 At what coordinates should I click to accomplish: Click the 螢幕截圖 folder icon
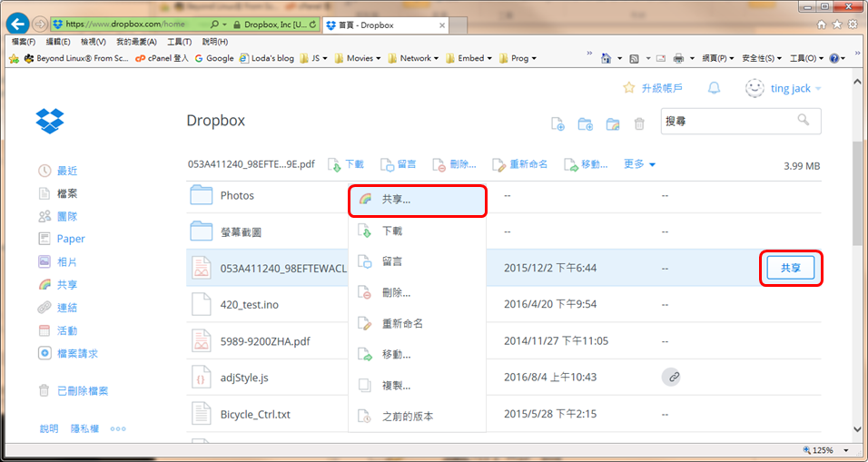point(201,231)
